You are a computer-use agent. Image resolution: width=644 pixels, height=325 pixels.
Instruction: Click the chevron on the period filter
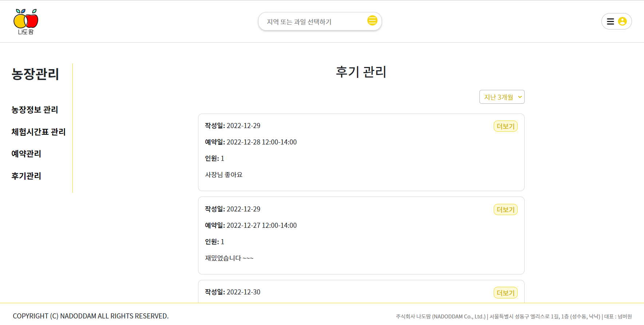point(519,97)
